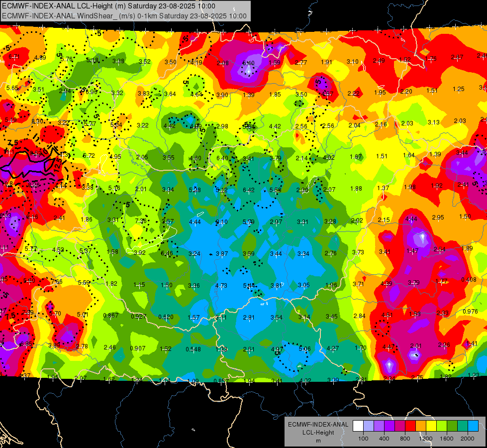This screenshot has width=487, height=448.
Task: Click the ECMWF-INDEX-ANAL text in the legend box
Action: coord(318,425)
